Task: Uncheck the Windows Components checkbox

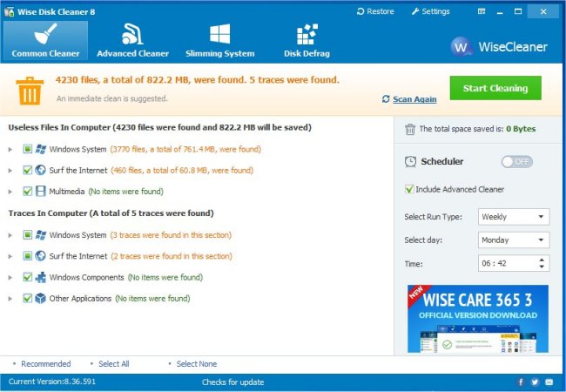Action: pyautogui.click(x=28, y=277)
